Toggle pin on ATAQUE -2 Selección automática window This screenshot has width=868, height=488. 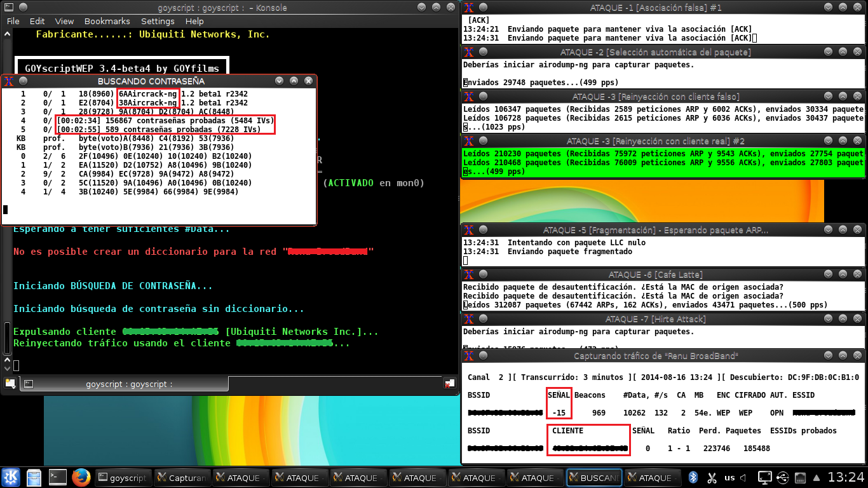click(x=483, y=52)
